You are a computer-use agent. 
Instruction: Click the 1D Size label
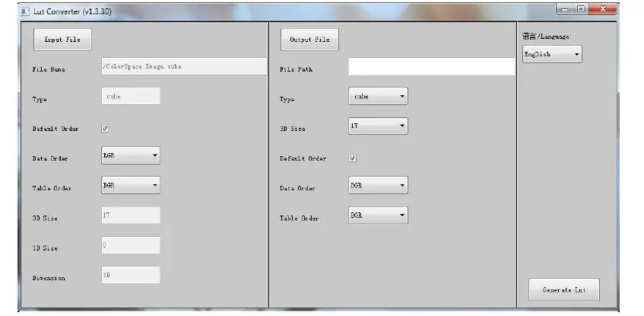coord(45,248)
